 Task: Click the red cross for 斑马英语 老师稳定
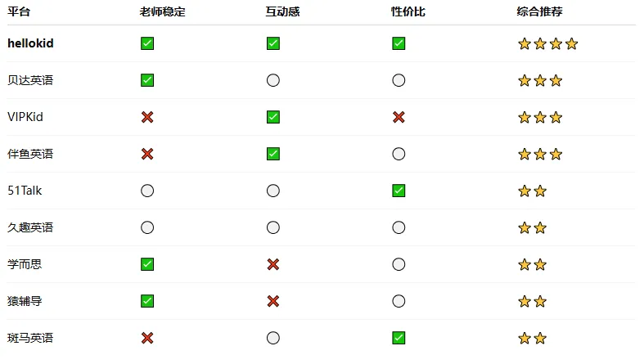tap(147, 338)
